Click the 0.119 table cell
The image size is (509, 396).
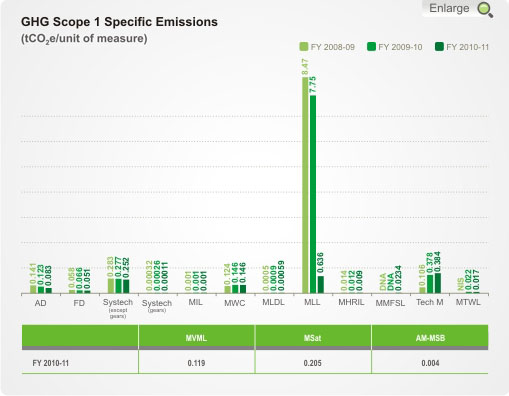pyautogui.click(x=196, y=363)
